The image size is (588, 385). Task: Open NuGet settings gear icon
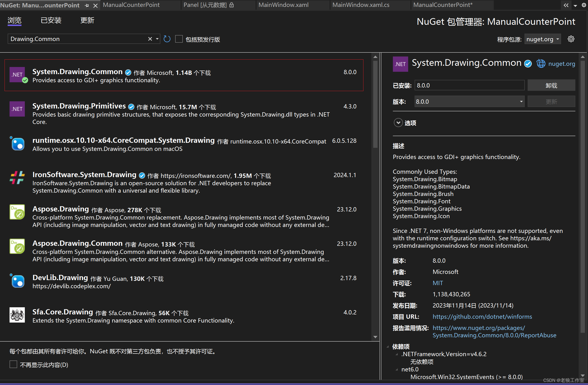click(571, 39)
